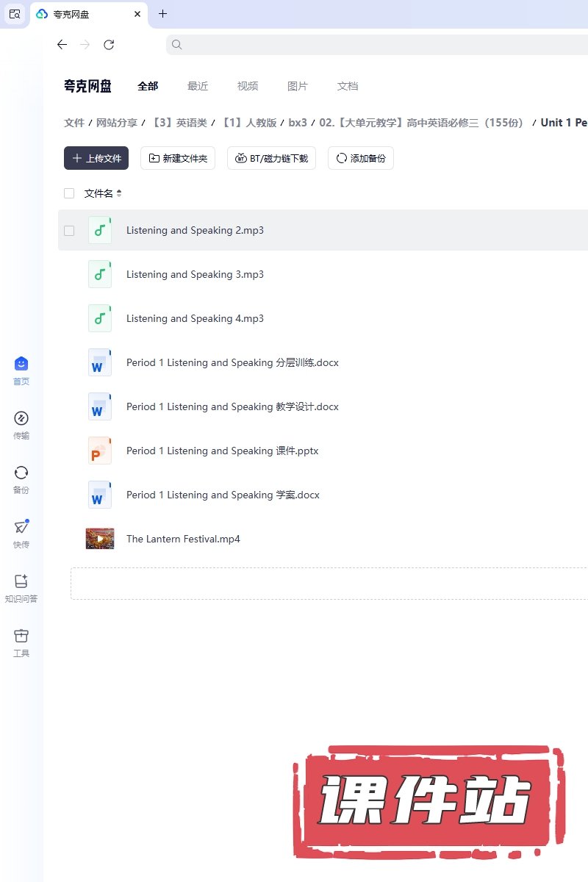Click the 新建文件夹 button
The image size is (588, 882).
(x=178, y=158)
